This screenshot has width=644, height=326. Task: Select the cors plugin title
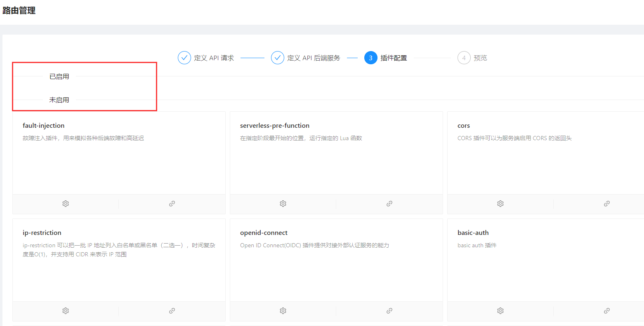click(x=464, y=126)
